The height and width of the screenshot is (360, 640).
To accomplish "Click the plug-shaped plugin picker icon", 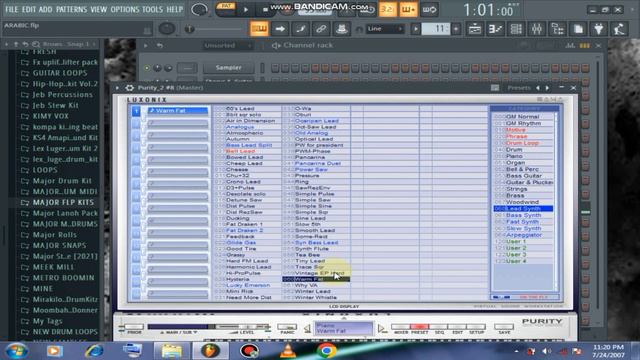I will point(599,29).
